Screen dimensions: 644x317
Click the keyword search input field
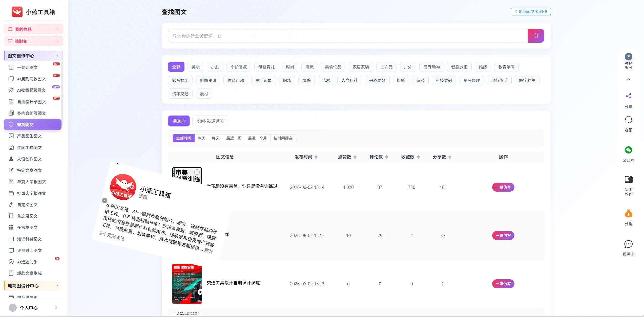tap(348, 36)
